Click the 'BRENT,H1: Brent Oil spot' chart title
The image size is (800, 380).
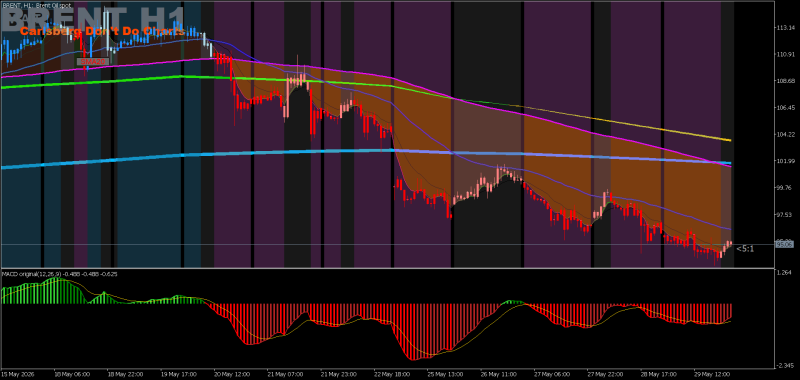click(x=36, y=5)
